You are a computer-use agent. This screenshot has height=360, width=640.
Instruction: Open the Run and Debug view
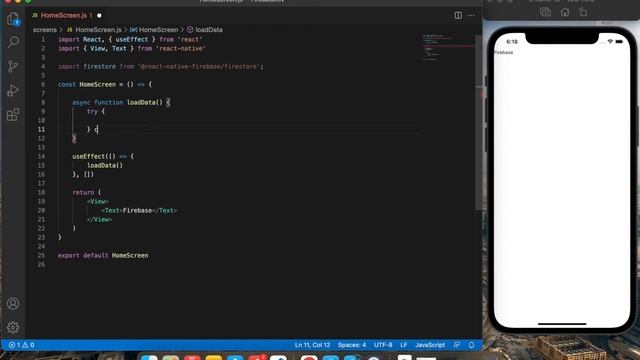pyautogui.click(x=13, y=90)
